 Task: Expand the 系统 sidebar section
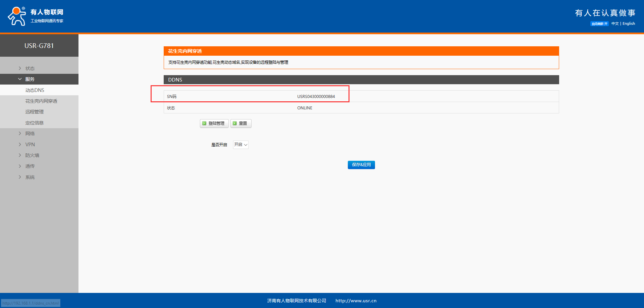coord(30,177)
